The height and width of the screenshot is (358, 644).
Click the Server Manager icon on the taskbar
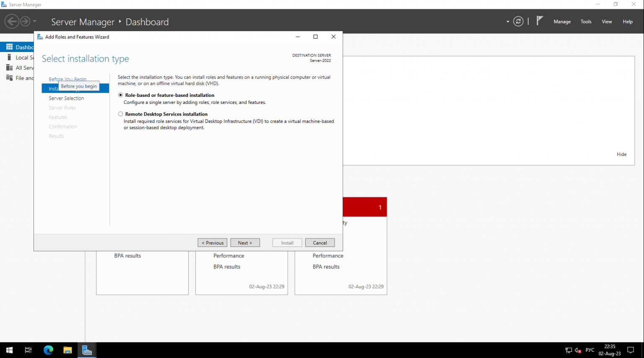tap(87, 350)
